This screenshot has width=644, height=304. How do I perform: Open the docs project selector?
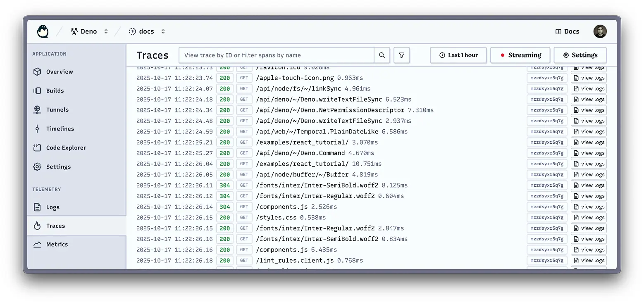pos(162,31)
